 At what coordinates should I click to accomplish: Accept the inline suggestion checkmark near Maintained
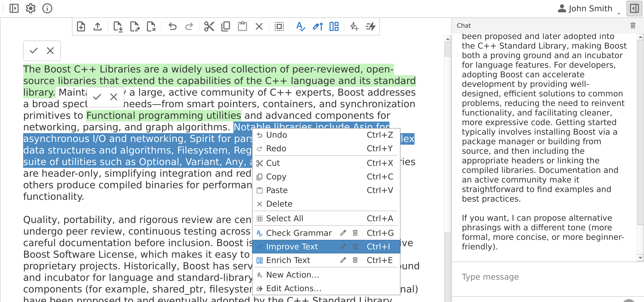(97, 97)
